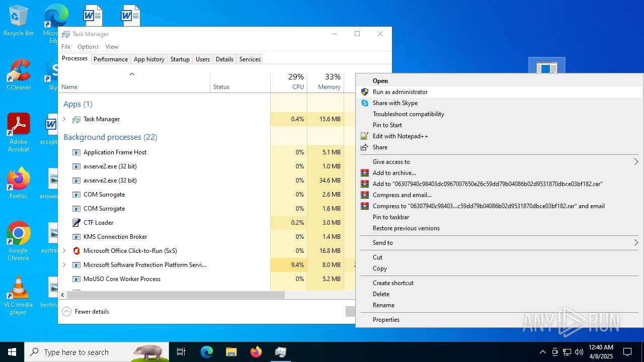Screen dimensions: 644x362
Task: Open the View menu
Action: point(112,47)
